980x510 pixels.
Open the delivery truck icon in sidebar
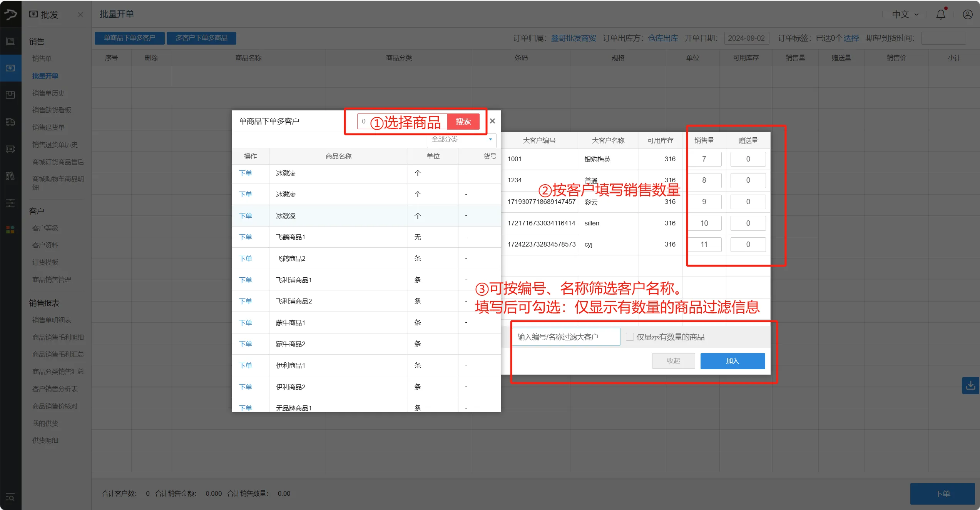[10, 122]
